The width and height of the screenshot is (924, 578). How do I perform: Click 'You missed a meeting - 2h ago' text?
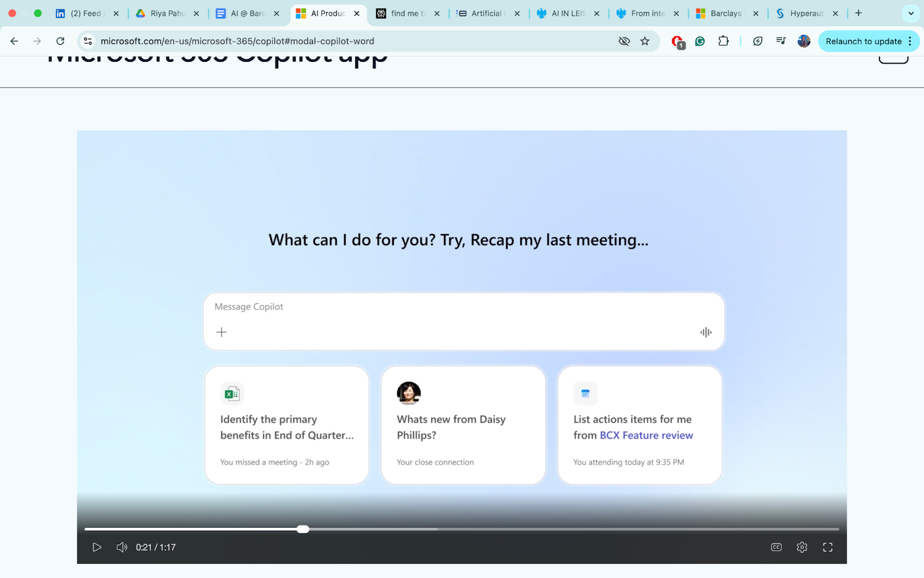pyautogui.click(x=275, y=462)
